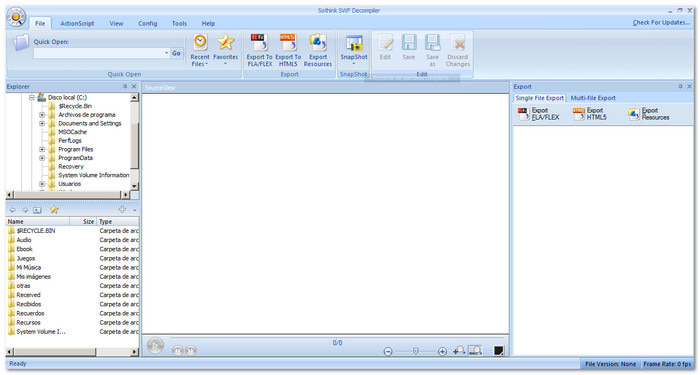Screen dimensions: 700x375
Task: Collapse the Disco local (C:) node
Action: click(32, 97)
